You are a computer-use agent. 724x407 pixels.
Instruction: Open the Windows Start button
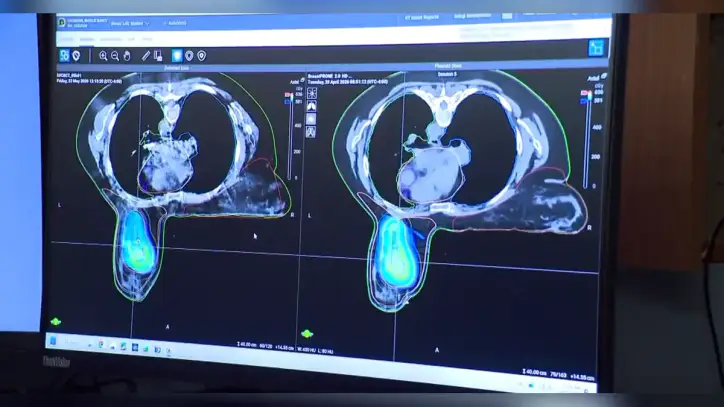[53, 341]
